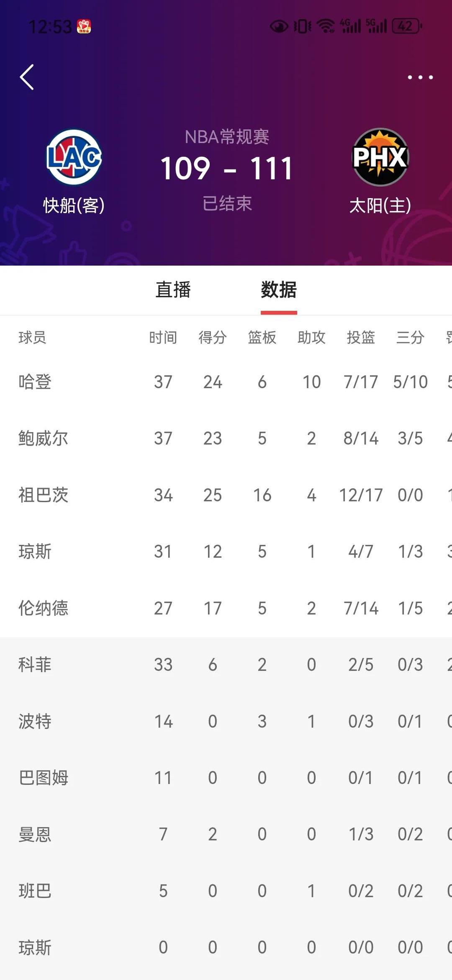Open player 哈登 stats row
Image resolution: width=452 pixels, height=980 pixels.
(x=35, y=382)
